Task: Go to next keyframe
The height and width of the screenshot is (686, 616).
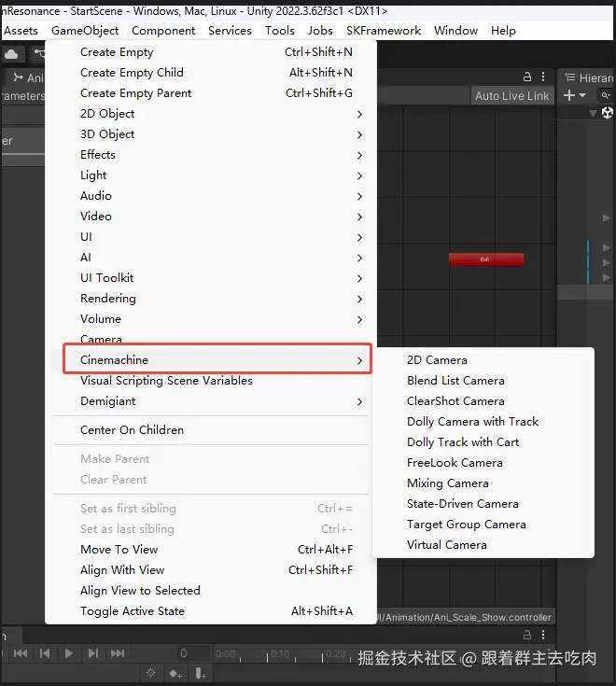Action: [92, 653]
